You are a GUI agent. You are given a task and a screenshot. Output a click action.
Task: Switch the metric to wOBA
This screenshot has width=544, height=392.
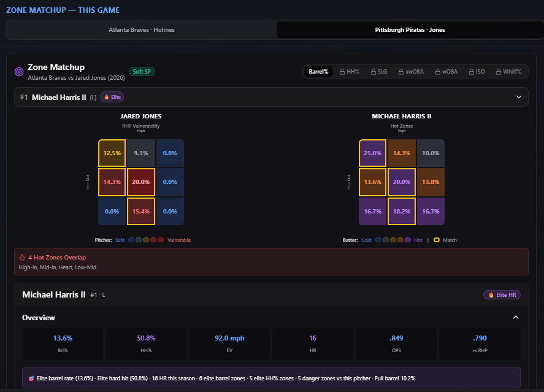(x=446, y=72)
